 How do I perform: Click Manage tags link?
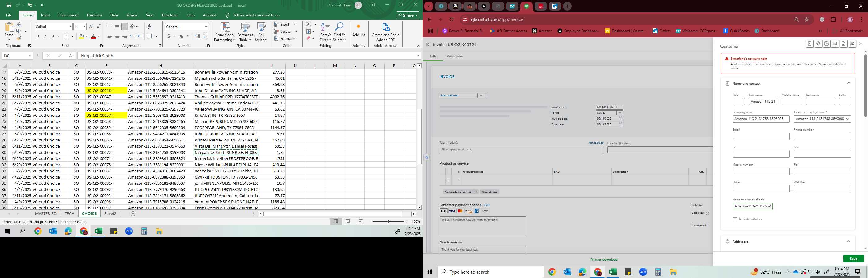(x=596, y=143)
